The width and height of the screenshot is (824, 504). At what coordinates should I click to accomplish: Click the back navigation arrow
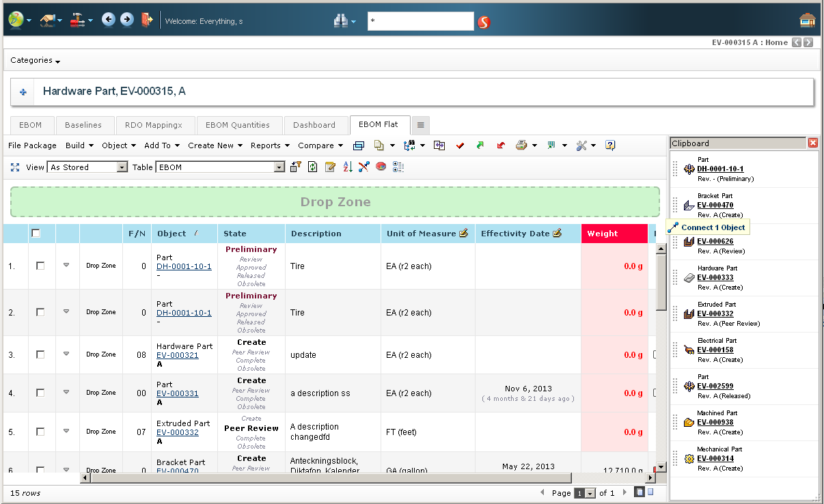tap(108, 20)
